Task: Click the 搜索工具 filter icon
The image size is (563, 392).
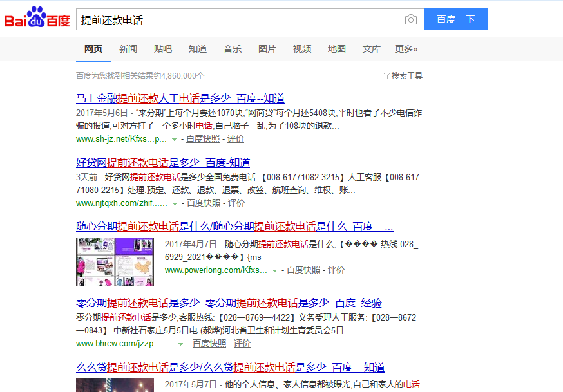Action: tap(386, 76)
